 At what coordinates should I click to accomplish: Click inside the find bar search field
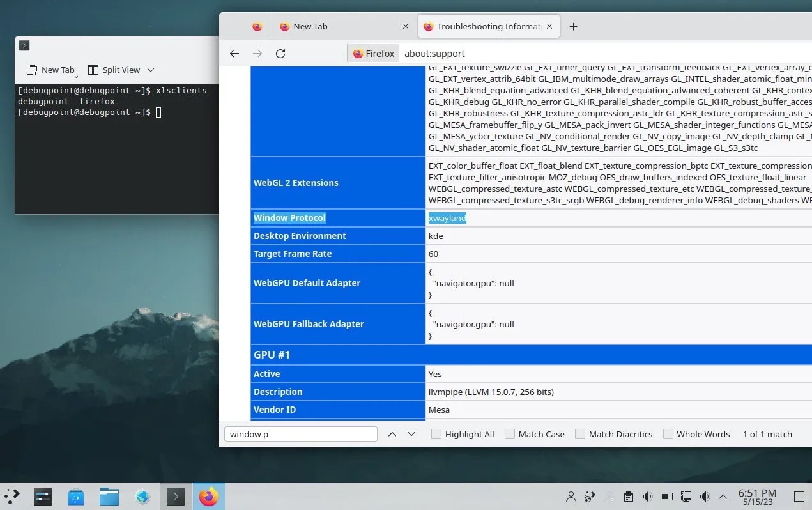[300, 434]
